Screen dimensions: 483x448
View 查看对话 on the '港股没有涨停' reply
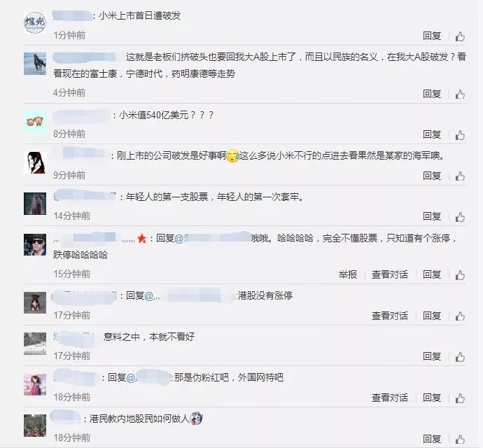[390, 316]
